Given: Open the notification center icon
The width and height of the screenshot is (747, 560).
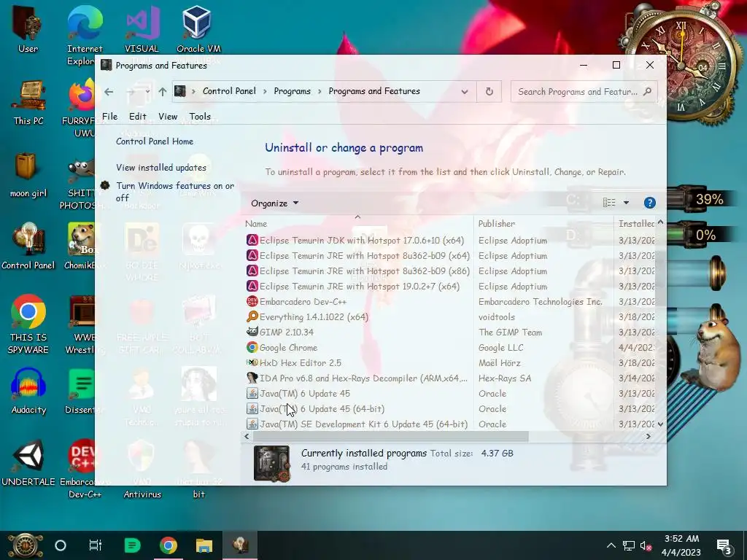Looking at the screenshot, I should [724, 546].
